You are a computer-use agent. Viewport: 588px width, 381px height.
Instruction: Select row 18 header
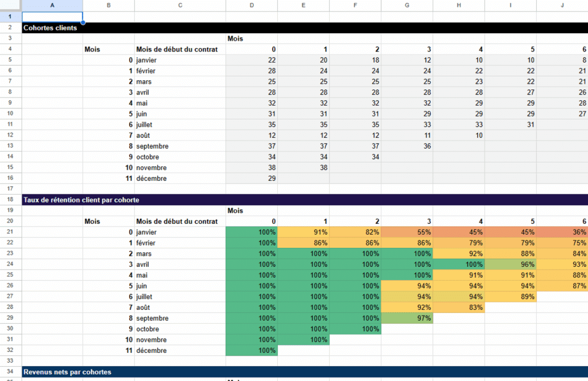pos(10,200)
